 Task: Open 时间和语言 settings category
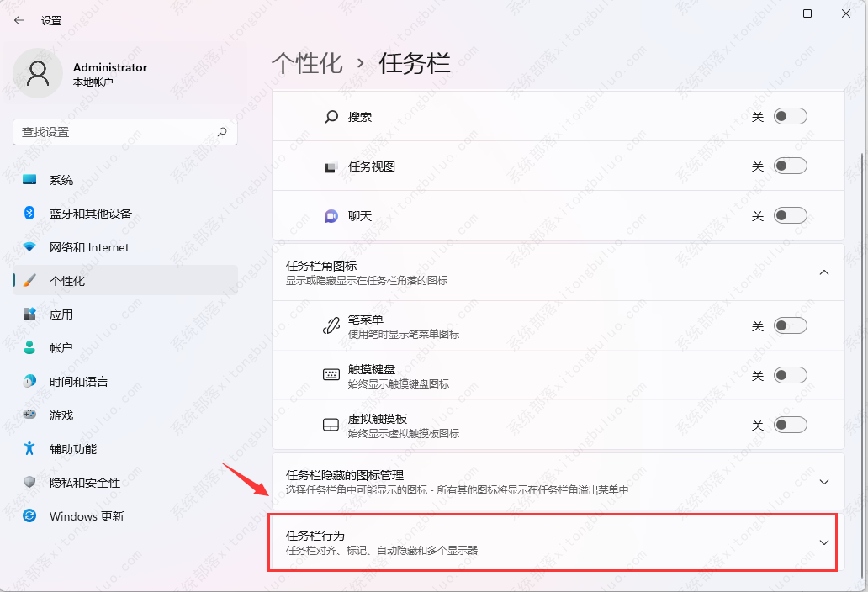[78, 382]
